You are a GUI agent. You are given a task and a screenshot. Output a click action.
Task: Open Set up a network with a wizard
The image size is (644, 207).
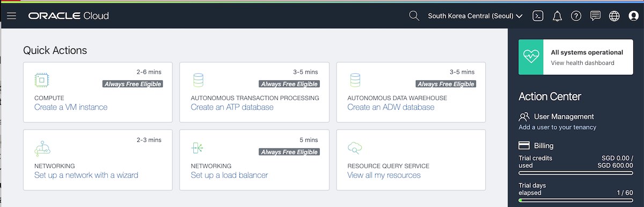click(x=86, y=175)
